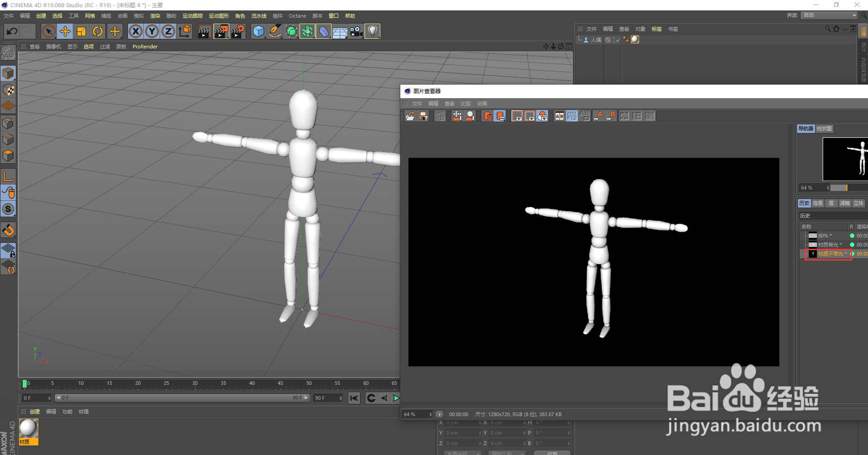The image size is (868, 455).
Task: Switch to the 导航器 tab
Action: pyautogui.click(x=806, y=128)
